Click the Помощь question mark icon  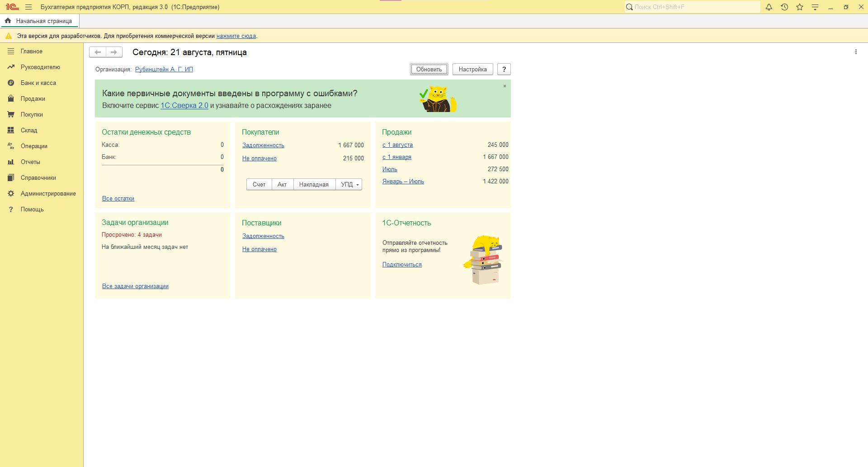[11, 210]
